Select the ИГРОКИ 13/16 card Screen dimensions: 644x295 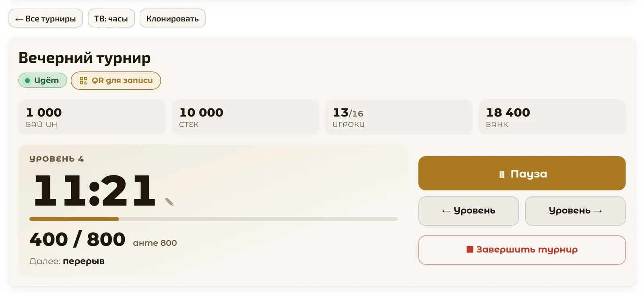point(398,117)
